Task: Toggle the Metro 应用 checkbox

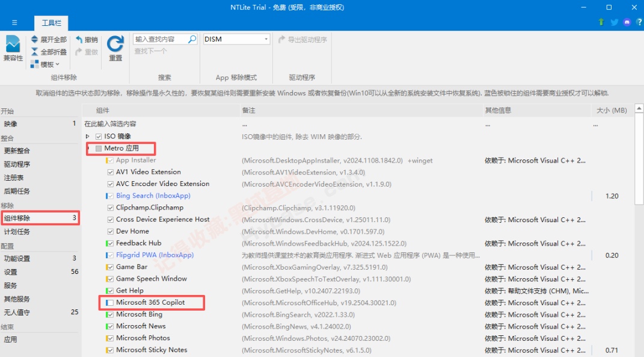Action: click(x=99, y=148)
